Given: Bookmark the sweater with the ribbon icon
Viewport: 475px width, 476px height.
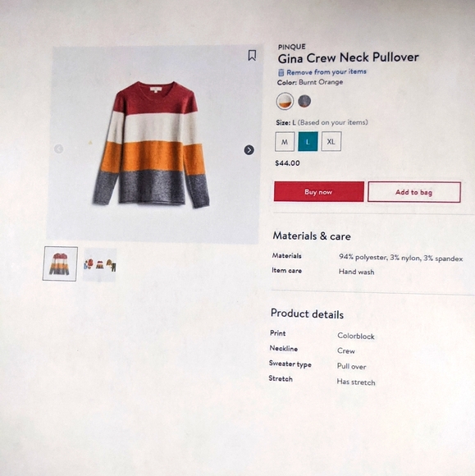Looking at the screenshot, I should pos(252,56).
